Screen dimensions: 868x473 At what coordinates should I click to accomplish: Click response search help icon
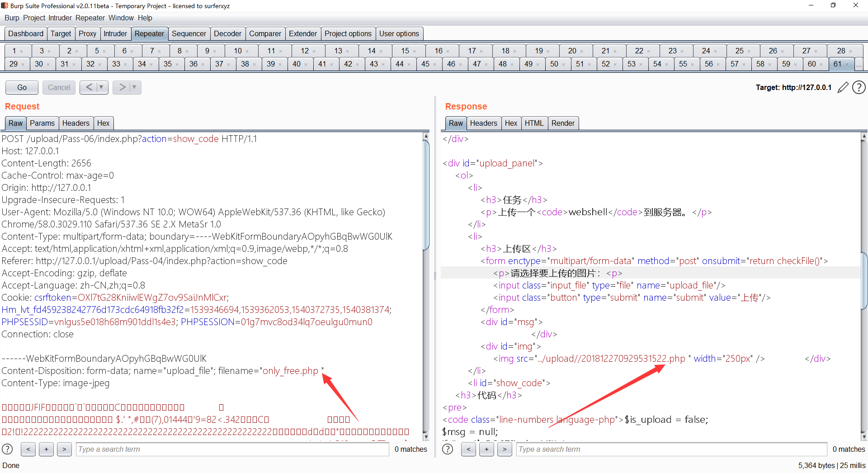[x=448, y=449]
